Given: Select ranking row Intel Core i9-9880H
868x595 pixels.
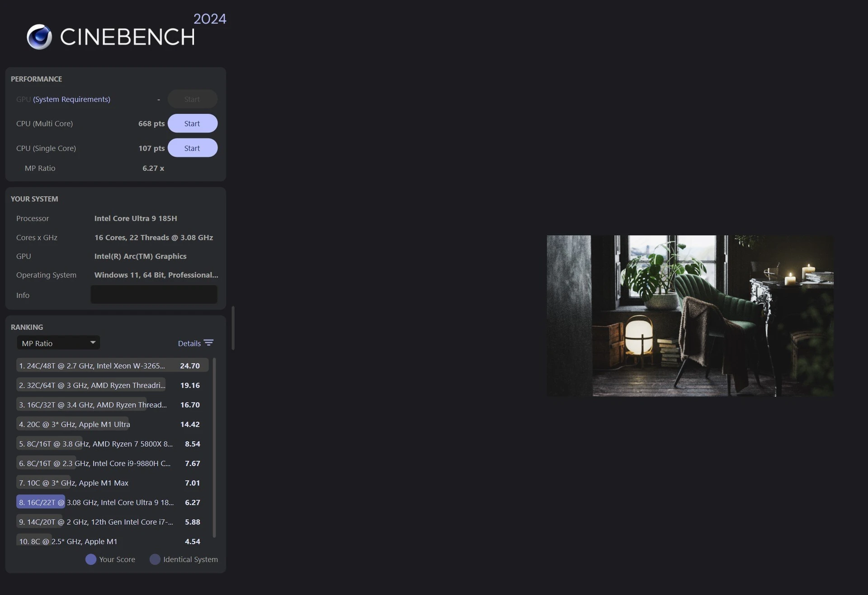Looking at the screenshot, I should tap(112, 463).
